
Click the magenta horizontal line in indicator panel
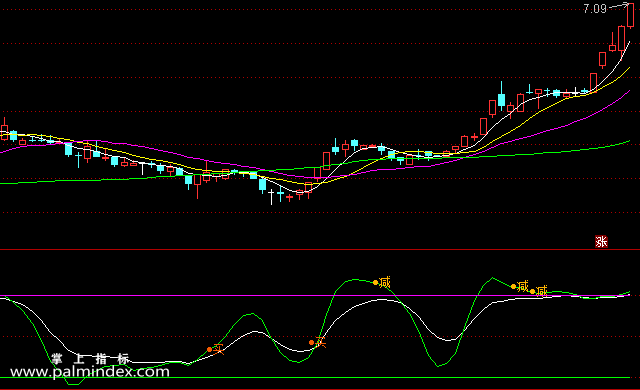click(x=320, y=295)
